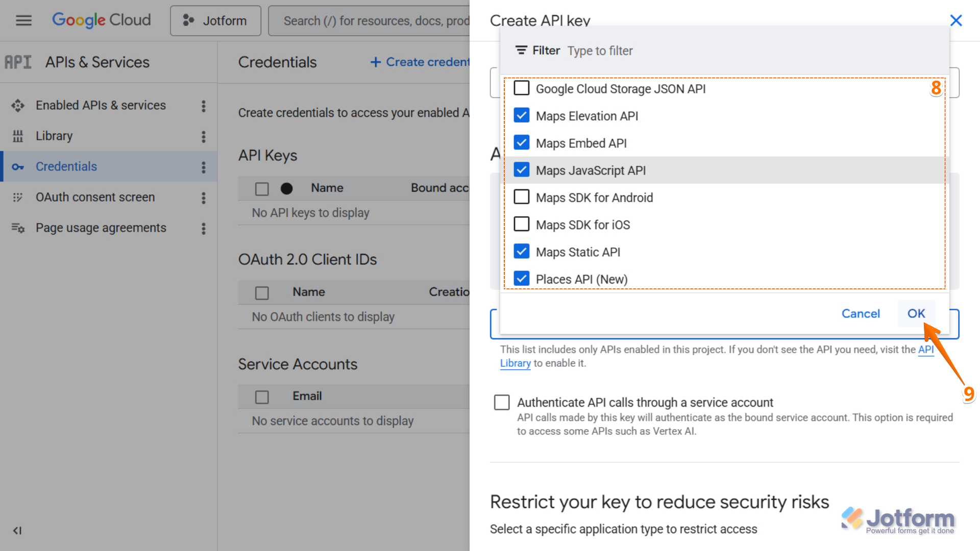The height and width of the screenshot is (551, 980).
Task: Select the Page usage agreements icon
Action: 17,228
